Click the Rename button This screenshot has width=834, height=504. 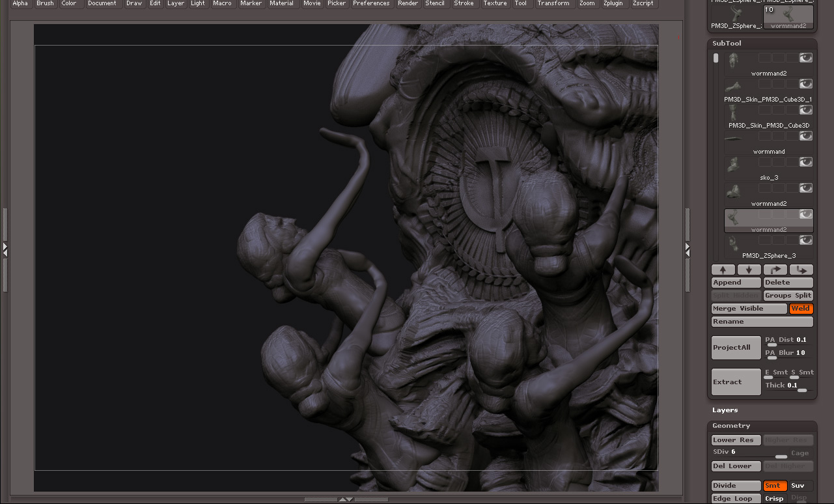pos(762,322)
